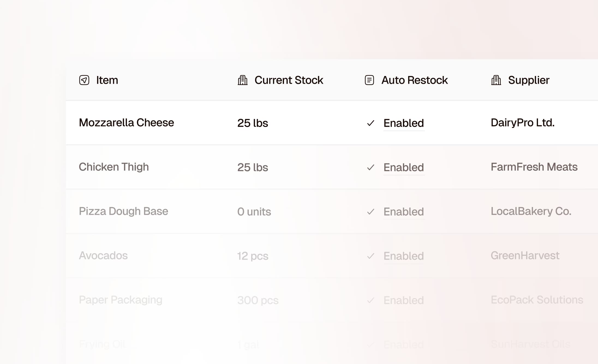Click the Supplier building icon
Viewport: 598px width, 364px height.
tap(496, 80)
